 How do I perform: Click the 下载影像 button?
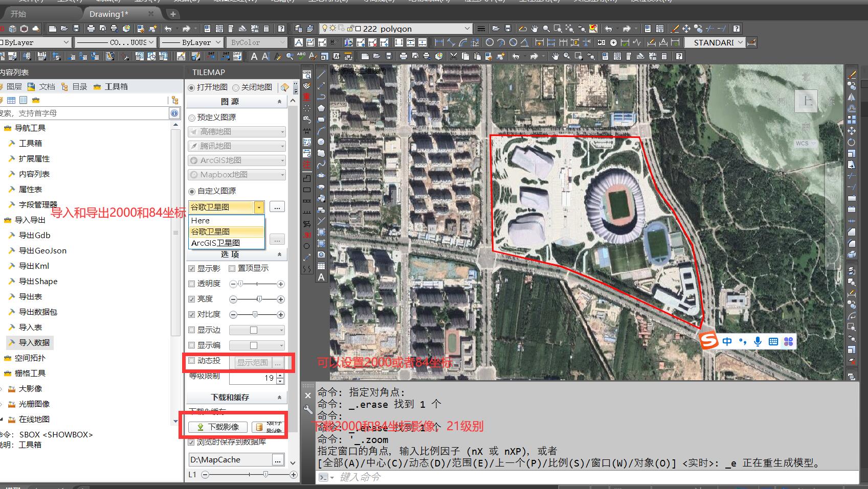(x=218, y=427)
